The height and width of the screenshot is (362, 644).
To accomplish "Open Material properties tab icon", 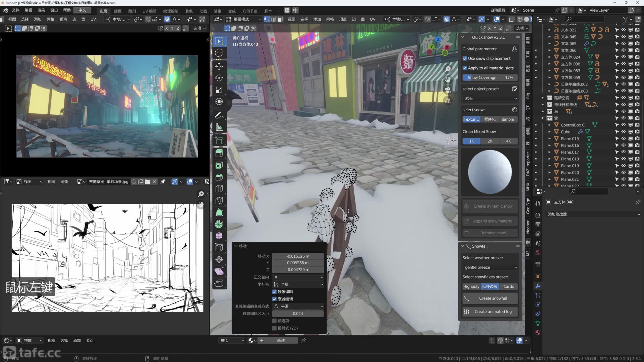I will pyautogui.click(x=538, y=332).
